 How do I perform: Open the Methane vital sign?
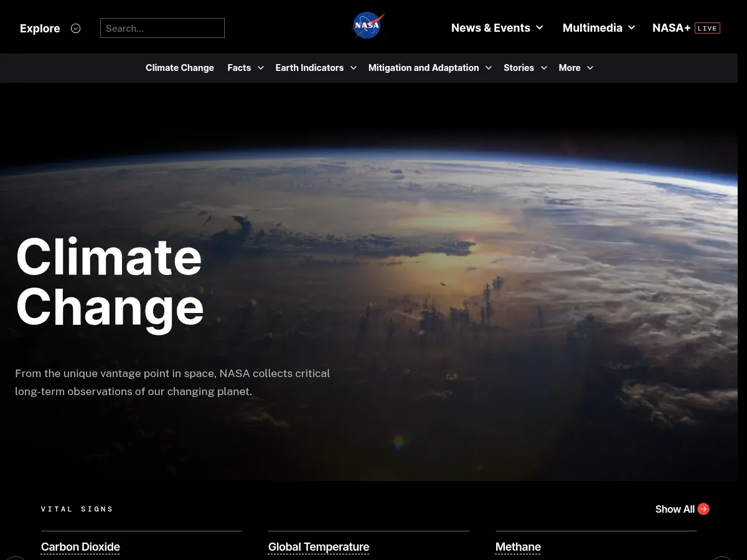[518, 547]
